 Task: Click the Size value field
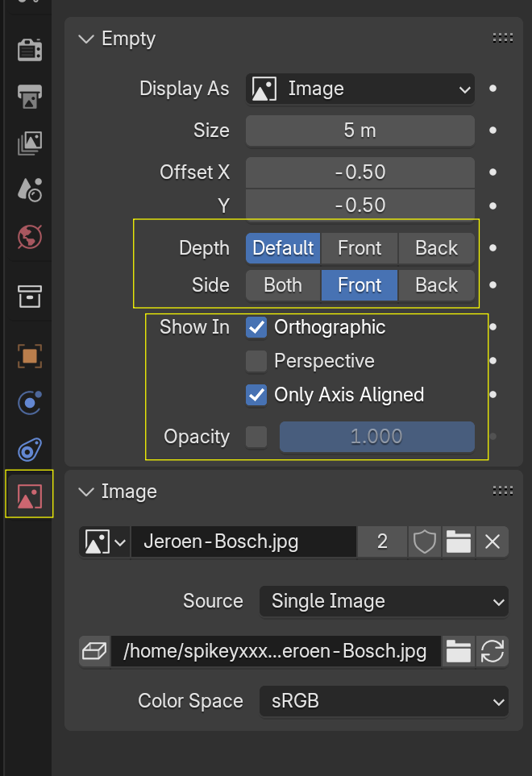pyautogui.click(x=360, y=131)
